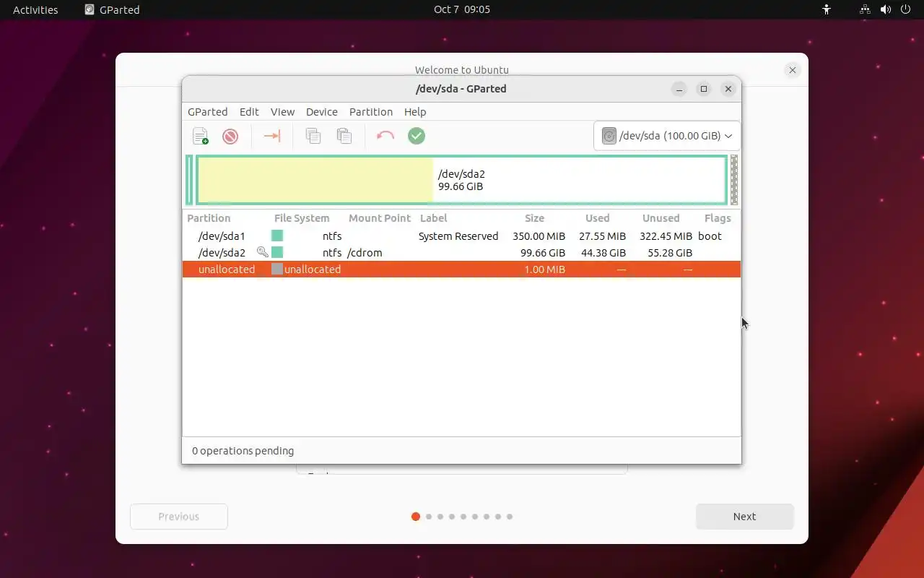The image size is (924, 578).
Task: Close the GParted window
Action: [728, 89]
